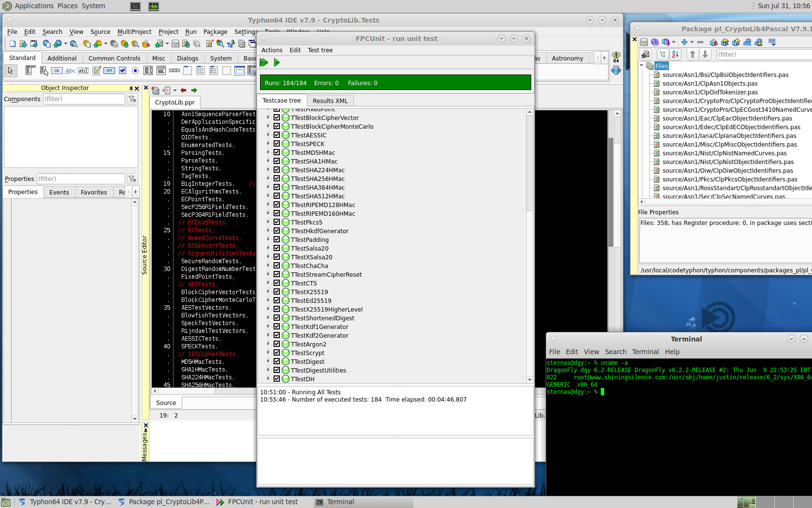Click the testcase tree vertical scrollbar
Viewport: 812px width, 508px height.
[530, 246]
